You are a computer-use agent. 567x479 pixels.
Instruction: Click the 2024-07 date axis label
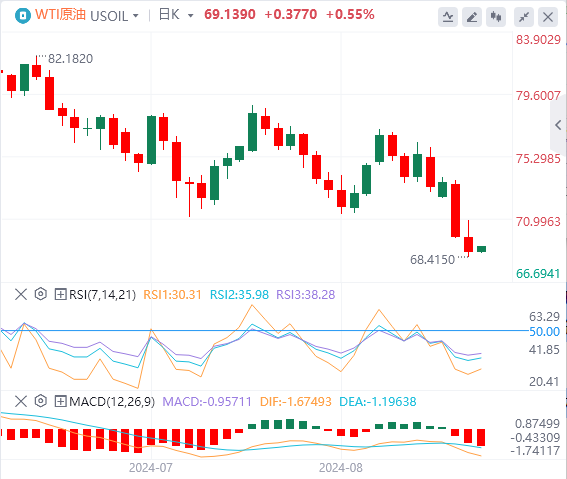tap(151, 468)
